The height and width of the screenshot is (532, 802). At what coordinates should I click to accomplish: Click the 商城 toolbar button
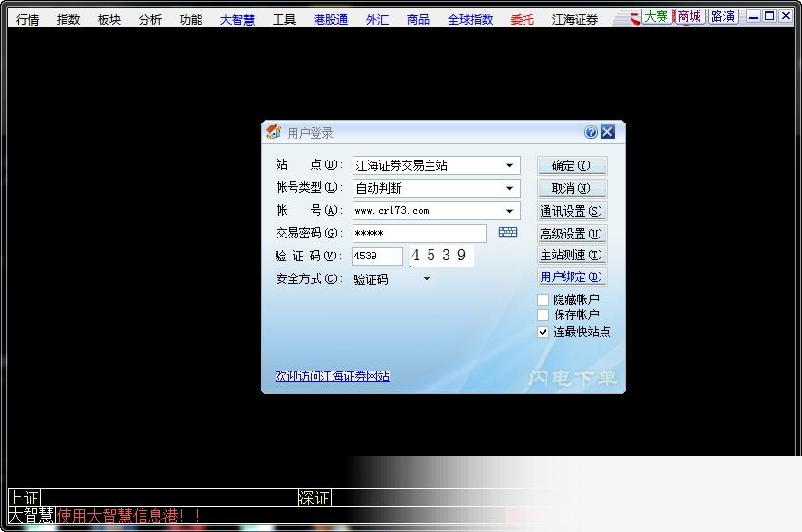coord(690,17)
